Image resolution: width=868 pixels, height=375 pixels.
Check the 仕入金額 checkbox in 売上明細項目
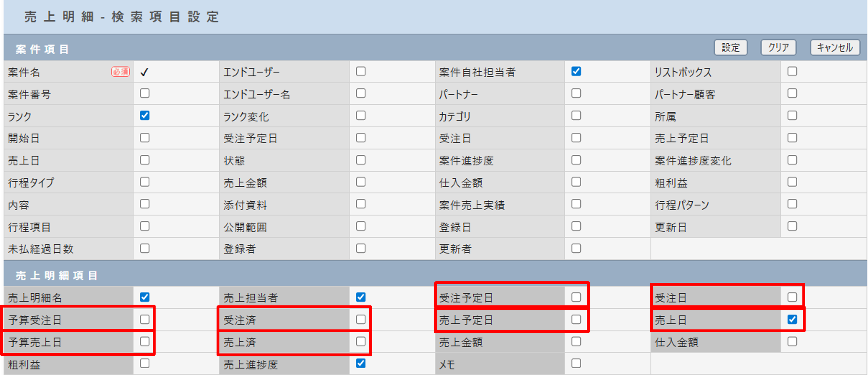792,342
